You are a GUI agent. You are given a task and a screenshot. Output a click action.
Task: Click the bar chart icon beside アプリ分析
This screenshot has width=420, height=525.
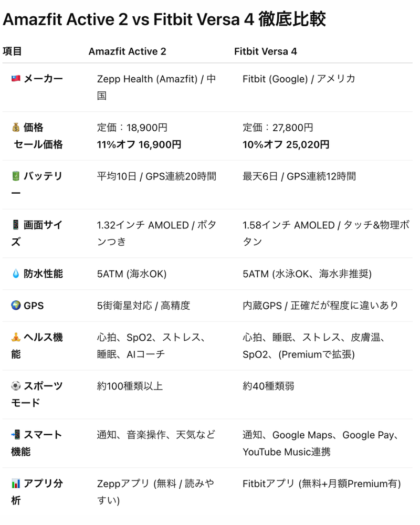(15, 484)
